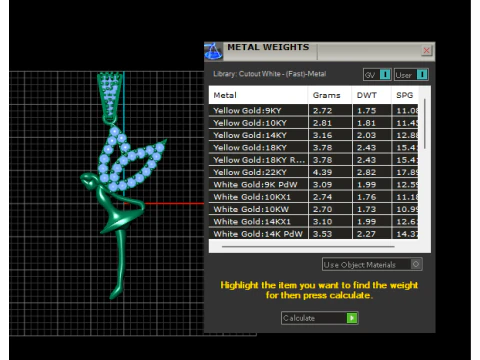Select the White Gold:14KX1 row
This screenshot has height=360, width=480.
(x=313, y=222)
